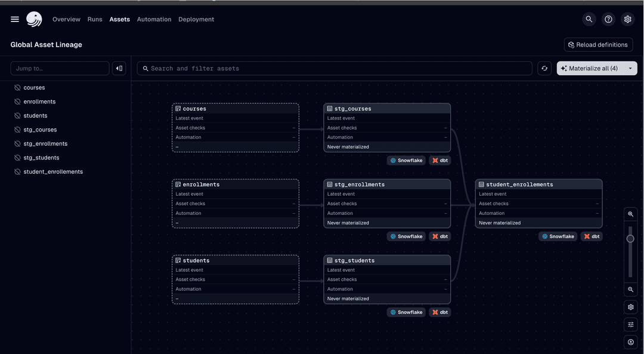Switch to the Deployment tab
644x354 pixels.
tap(196, 19)
